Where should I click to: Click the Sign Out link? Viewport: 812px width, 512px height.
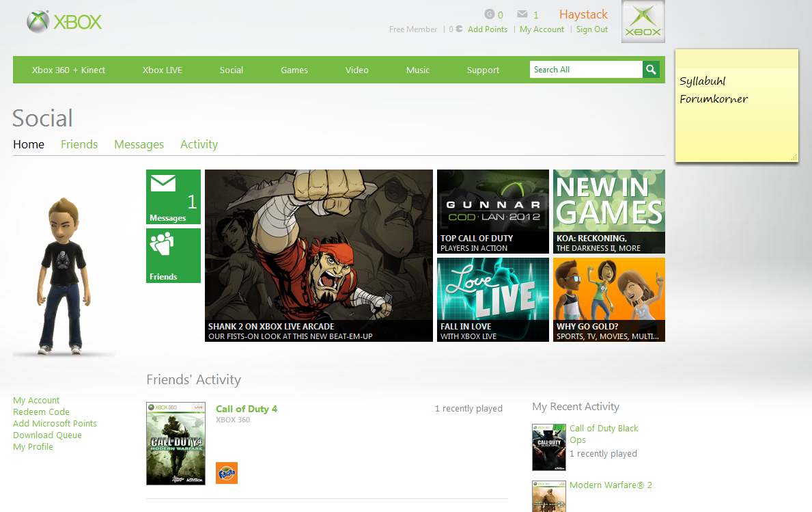pyautogui.click(x=592, y=29)
